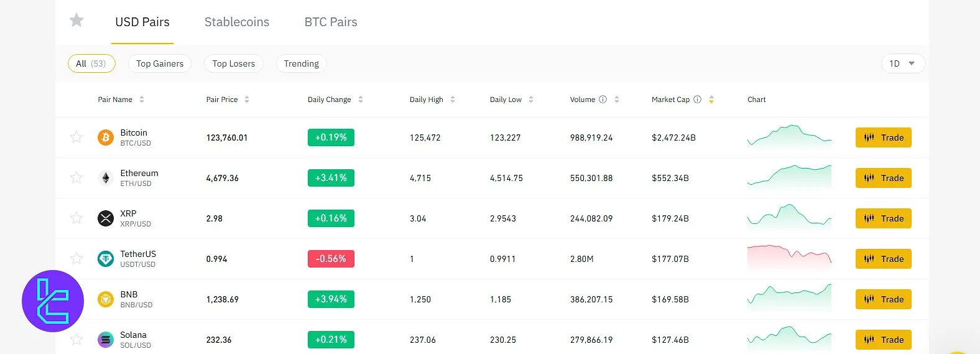Viewport: 980px width, 354px height.
Task: Open the Solana pair name link
Action: tap(133, 335)
